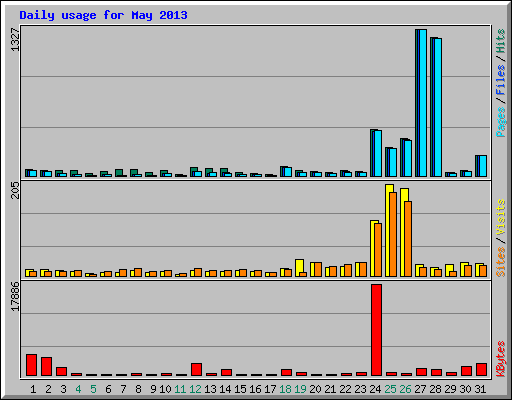Click day 7 on the x-axis
This screenshot has width=512, height=400.
pyautogui.click(x=123, y=389)
